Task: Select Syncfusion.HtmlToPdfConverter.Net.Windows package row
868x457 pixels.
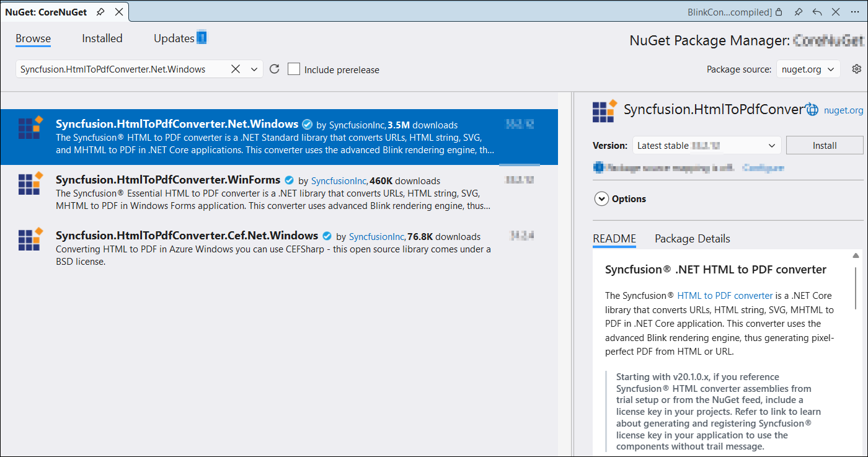Action: [279, 137]
